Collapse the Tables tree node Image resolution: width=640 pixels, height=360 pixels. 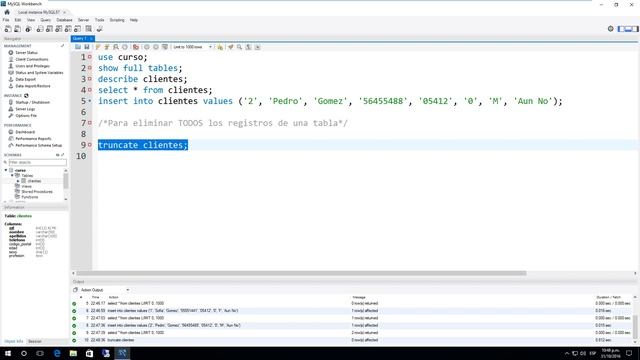(12, 176)
